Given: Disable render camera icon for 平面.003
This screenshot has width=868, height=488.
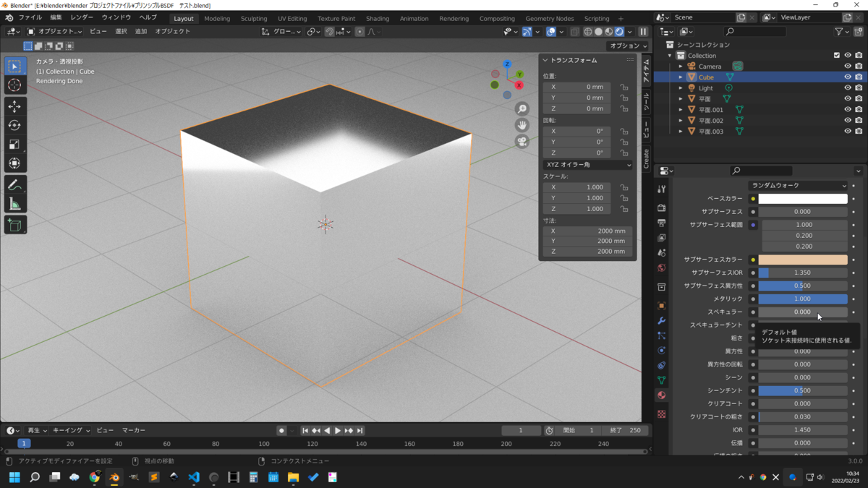Looking at the screenshot, I should click(859, 131).
